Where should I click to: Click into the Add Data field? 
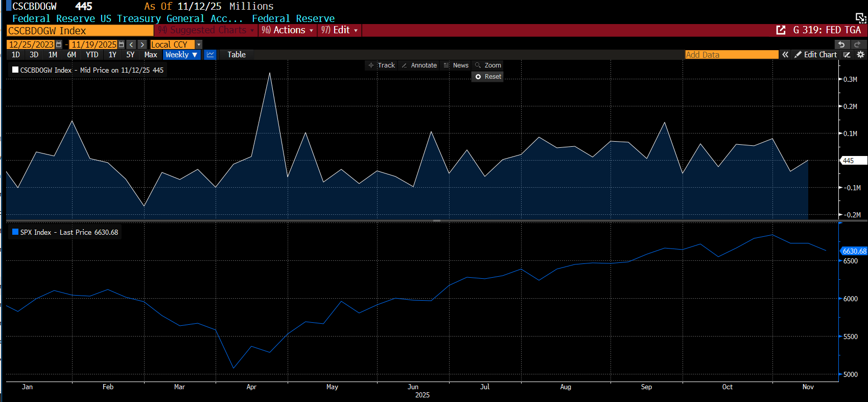tap(731, 55)
